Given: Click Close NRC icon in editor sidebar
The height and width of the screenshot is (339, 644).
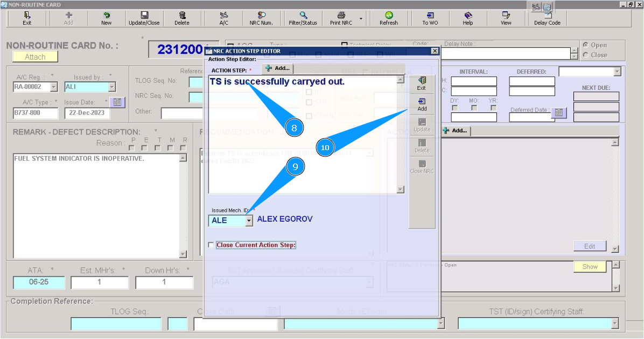Looking at the screenshot, I should [422, 164].
